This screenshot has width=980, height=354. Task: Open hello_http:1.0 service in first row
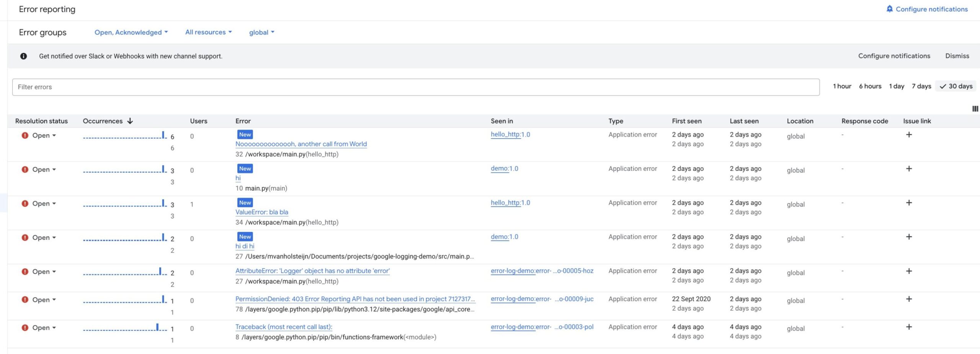pyautogui.click(x=510, y=134)
